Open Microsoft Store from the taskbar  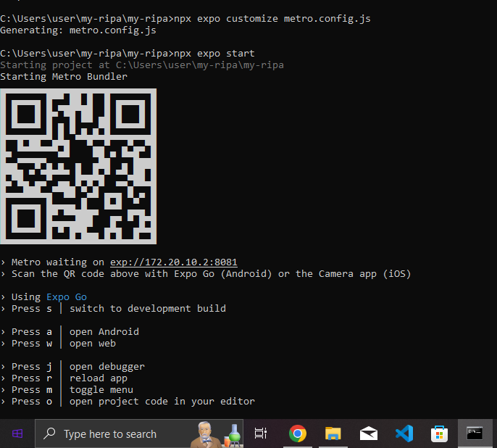439,434
